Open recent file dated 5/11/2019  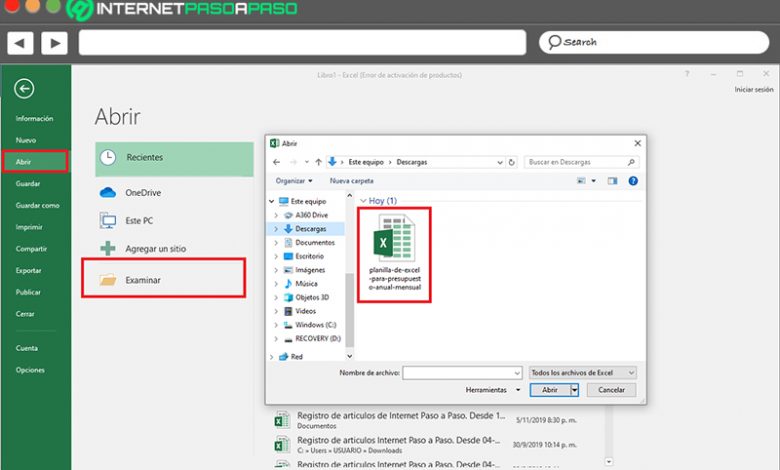pos(425,420)
